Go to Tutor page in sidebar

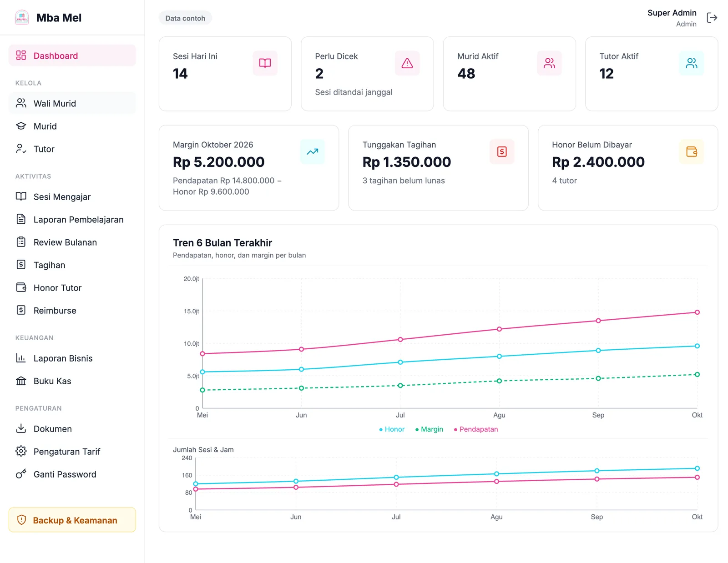[72, 149]
